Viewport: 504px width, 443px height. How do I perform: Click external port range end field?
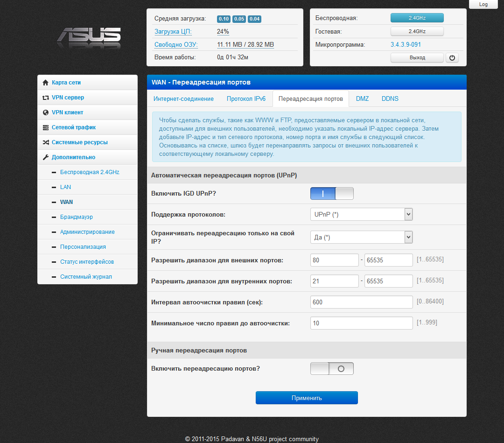point(389,260)
